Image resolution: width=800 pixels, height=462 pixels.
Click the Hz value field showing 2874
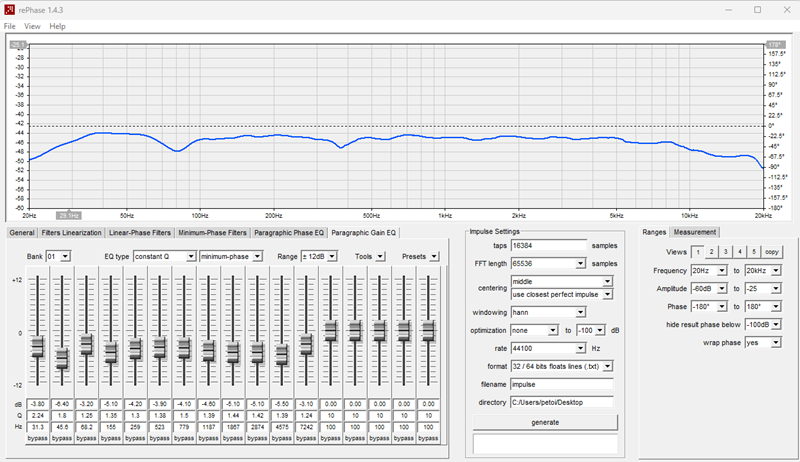(257, 427)
